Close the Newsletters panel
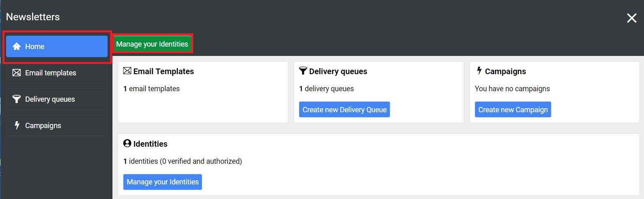644x199 pixels. [x=631, y=18]
